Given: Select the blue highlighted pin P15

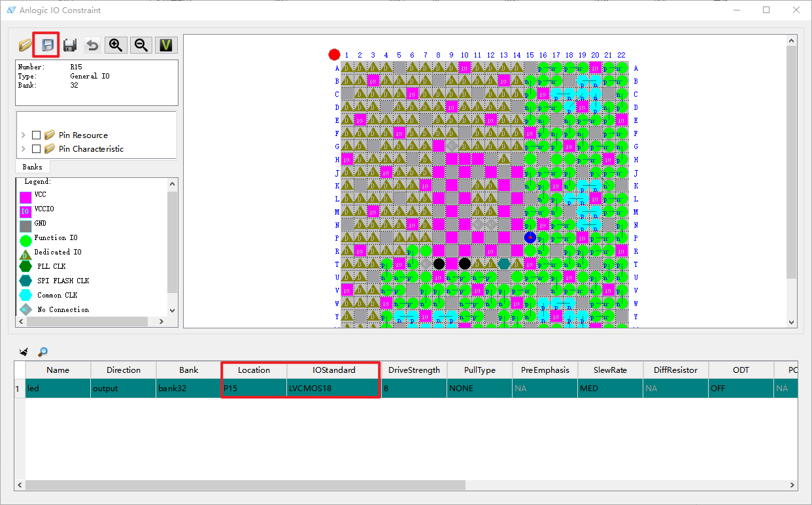Looking at the screenshot, I should (x=530, y=237).
